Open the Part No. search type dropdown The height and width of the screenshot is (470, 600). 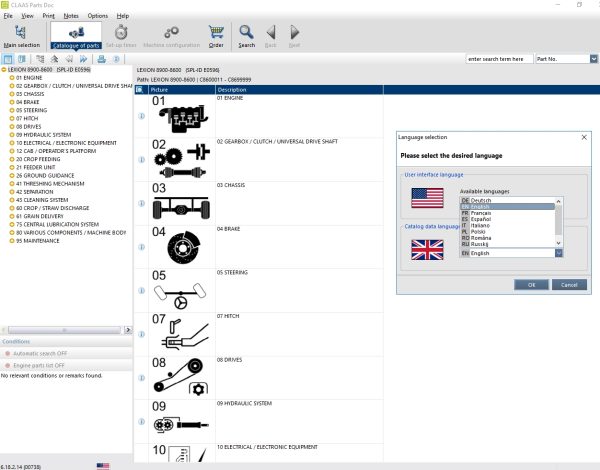pyautogui.click(x=593, y=59)
